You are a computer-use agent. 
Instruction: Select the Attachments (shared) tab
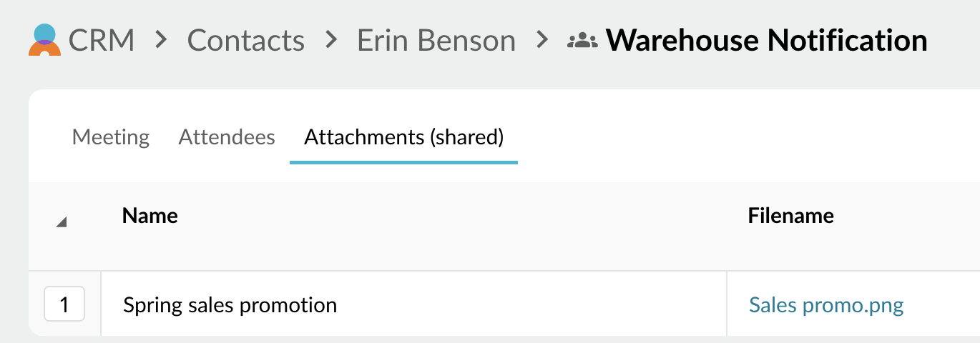[403, 136]
